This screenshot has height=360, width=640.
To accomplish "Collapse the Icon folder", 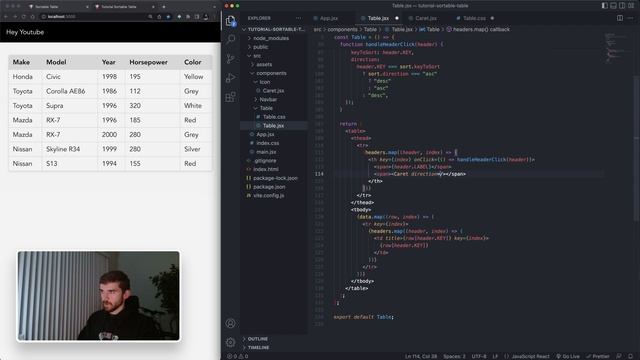I will [x=264, y=82].
